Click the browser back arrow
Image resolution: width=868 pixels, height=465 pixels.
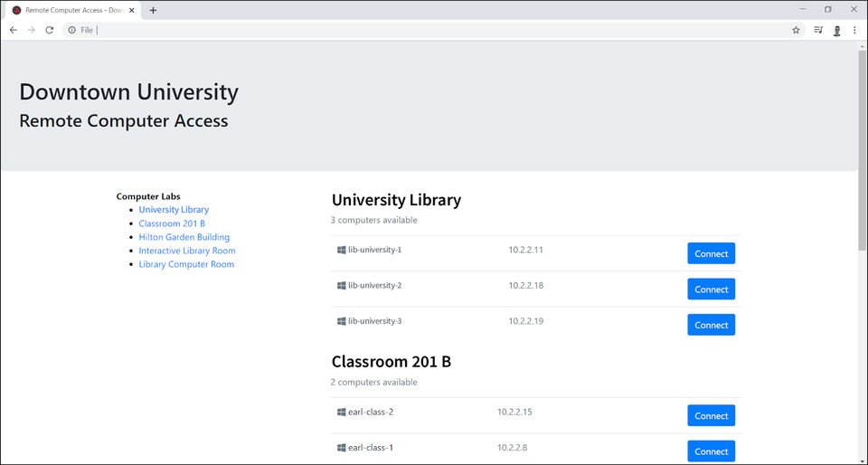(14, 30)
